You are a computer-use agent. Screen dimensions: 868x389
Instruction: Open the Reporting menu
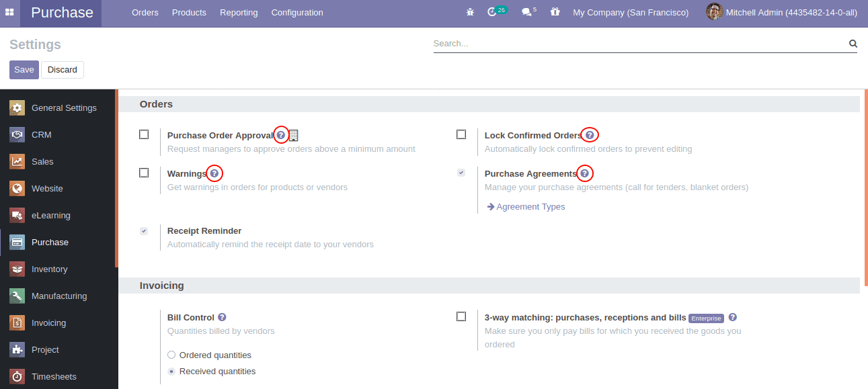point(239,12)
